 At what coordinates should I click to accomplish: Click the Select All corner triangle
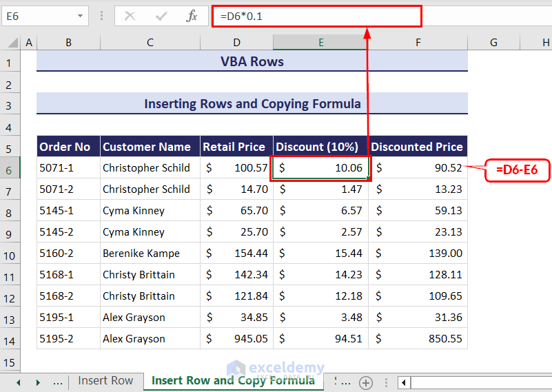click(13, 43)
